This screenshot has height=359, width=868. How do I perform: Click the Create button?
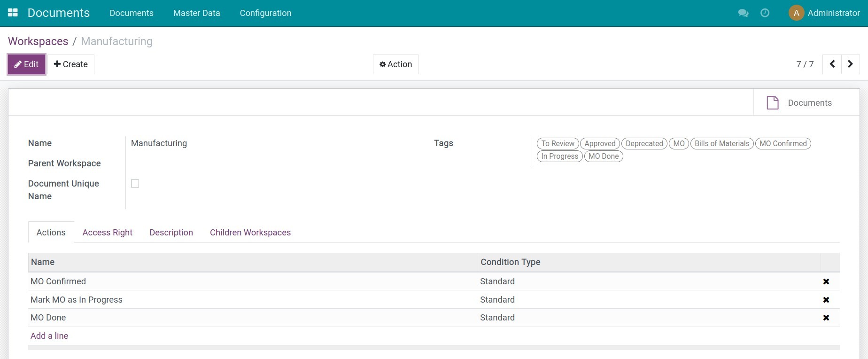[71, 64]
